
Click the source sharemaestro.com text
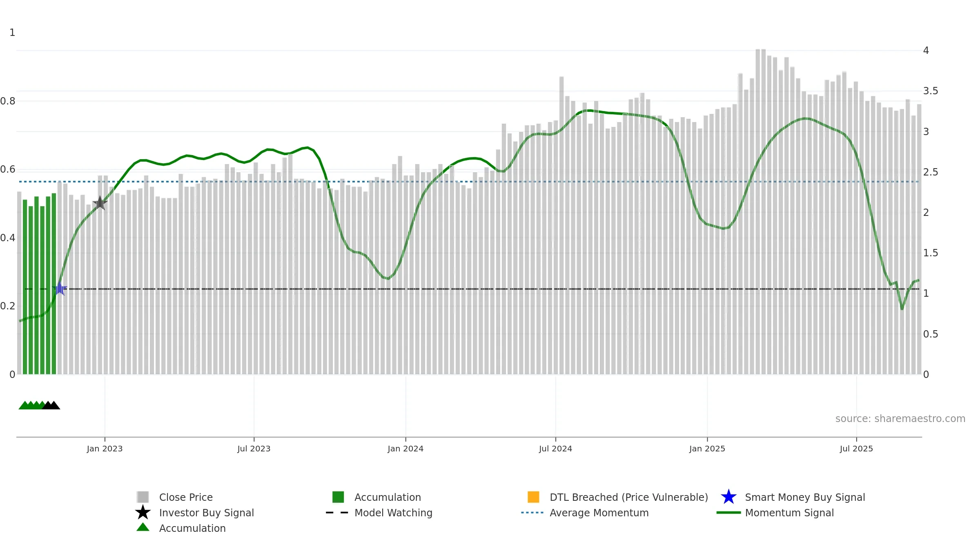[900, 419]
